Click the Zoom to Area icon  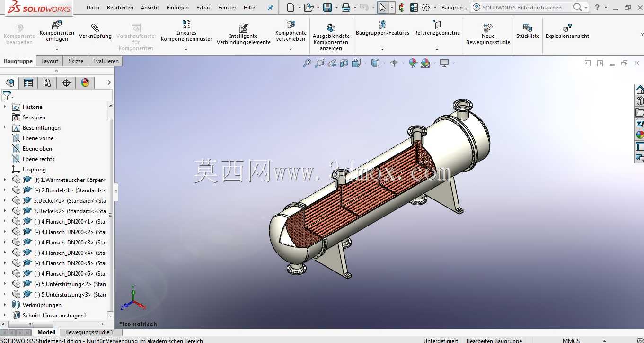pos(319,63)
